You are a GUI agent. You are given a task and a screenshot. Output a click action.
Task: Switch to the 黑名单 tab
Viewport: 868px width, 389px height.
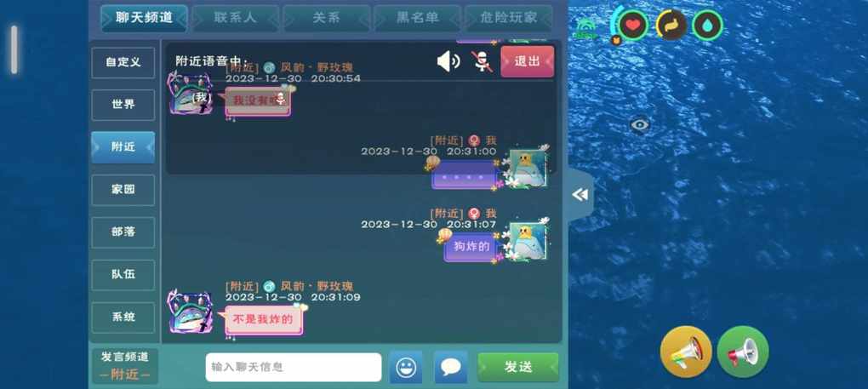(x=417, y=18)
